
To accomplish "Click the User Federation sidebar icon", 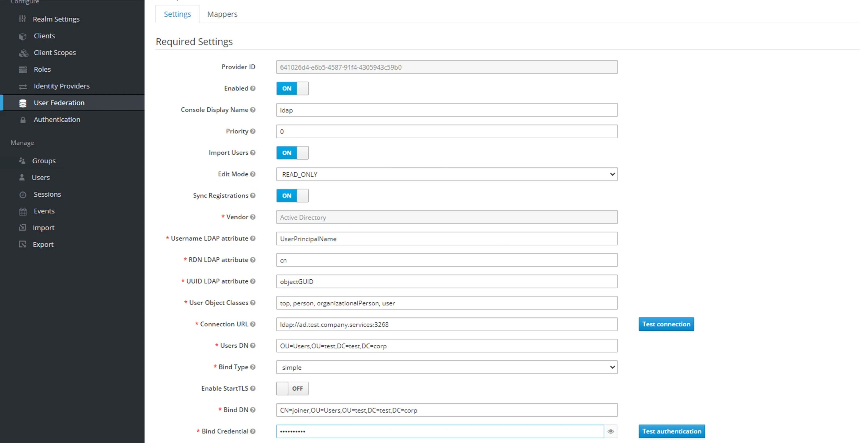I will click(22, 103).
